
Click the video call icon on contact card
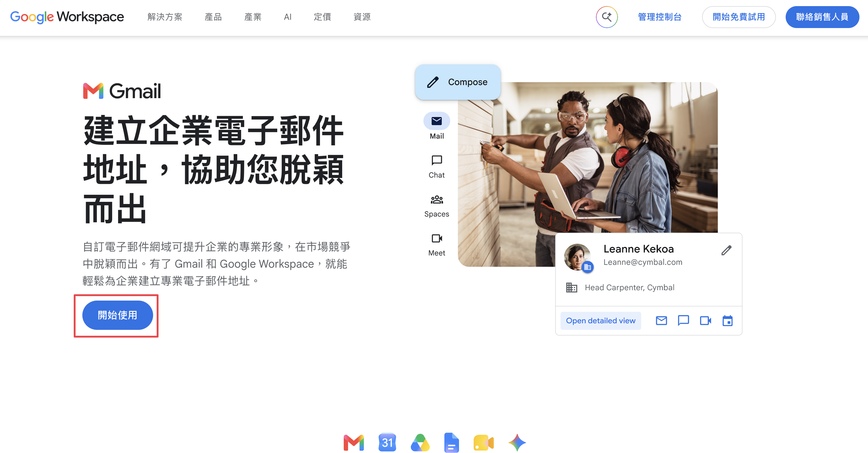(x=705, y=321)
